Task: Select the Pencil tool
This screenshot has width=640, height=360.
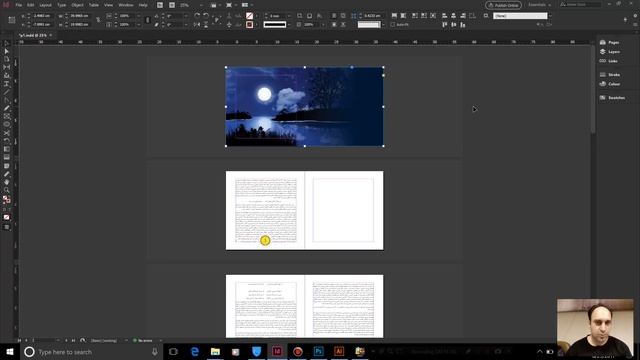Action: (x=7, y=109)
